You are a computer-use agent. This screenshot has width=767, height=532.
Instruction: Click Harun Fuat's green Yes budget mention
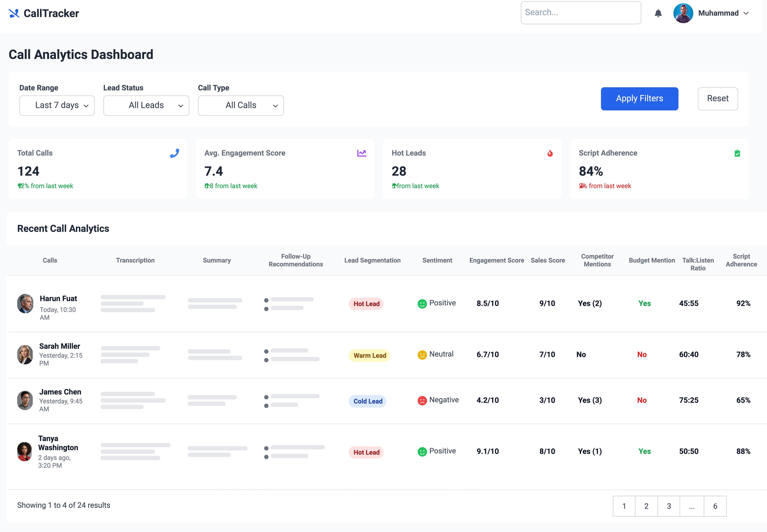click(x=644, y=303)
